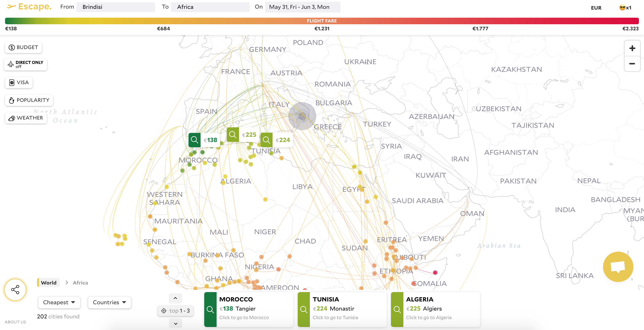Screen dimensions: 644x330
Task: Click 'Click to go to Tunisia' text
Action: (x=335, y=318)
